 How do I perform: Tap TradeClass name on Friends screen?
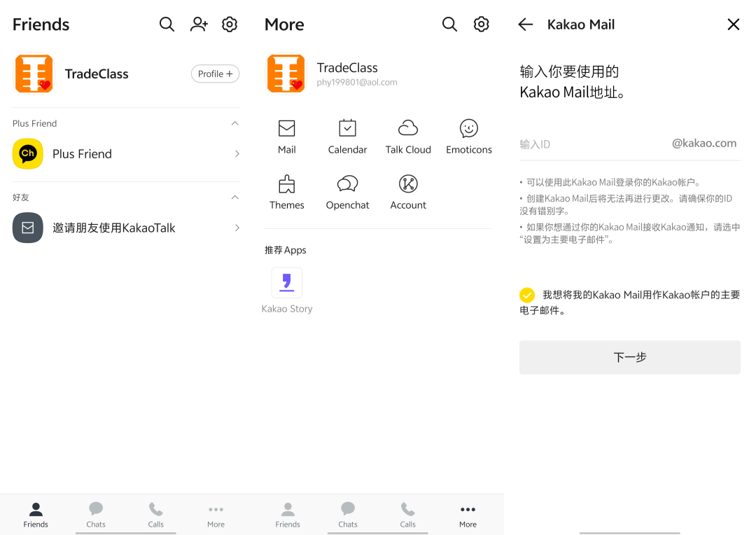click(x=97, y=74)
